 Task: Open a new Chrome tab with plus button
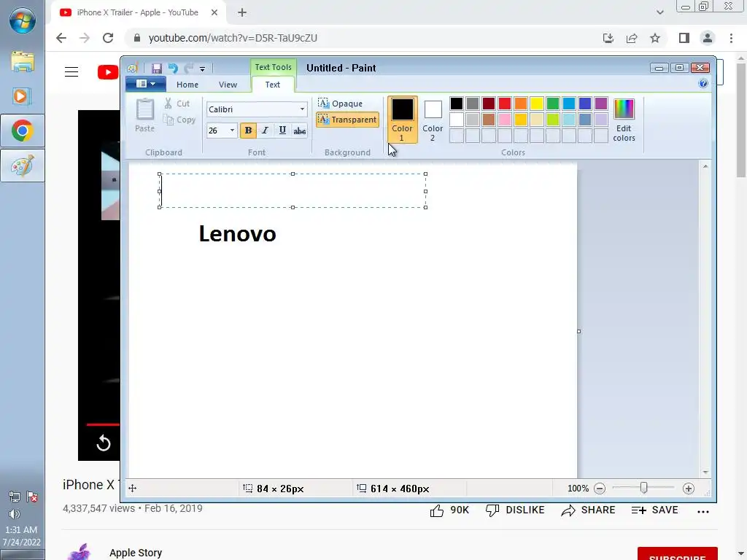(242, 12)
